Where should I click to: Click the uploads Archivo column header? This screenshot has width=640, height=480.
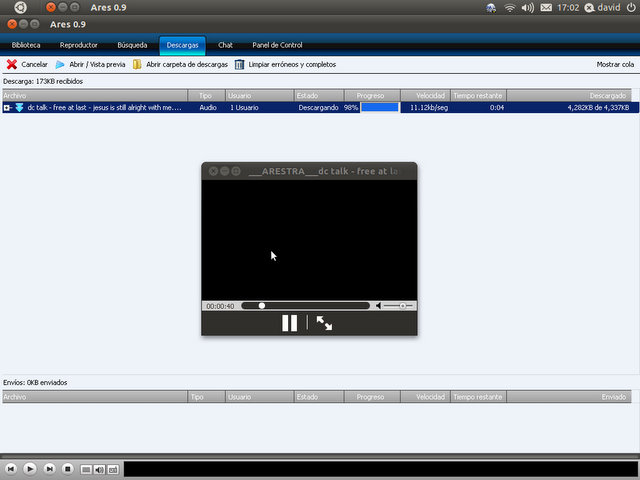click(95, 397)
